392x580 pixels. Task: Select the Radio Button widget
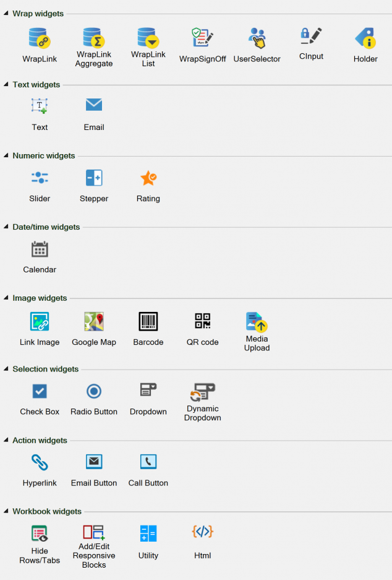click(94, 391)
